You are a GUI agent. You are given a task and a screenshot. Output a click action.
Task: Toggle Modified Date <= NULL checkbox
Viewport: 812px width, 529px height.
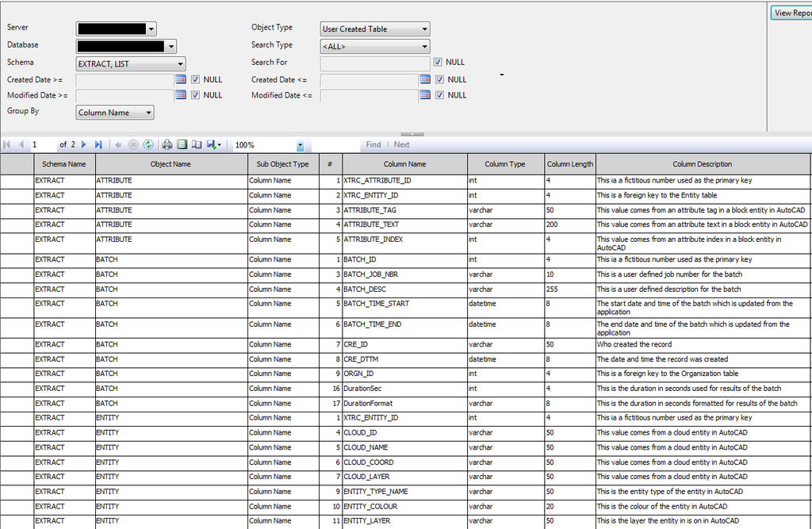point(439,95)
